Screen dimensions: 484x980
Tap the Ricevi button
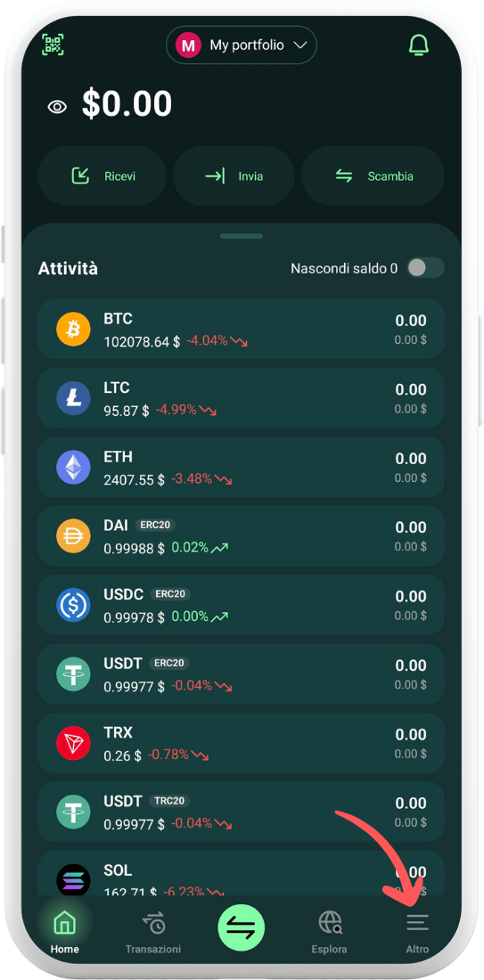point(103,176)
